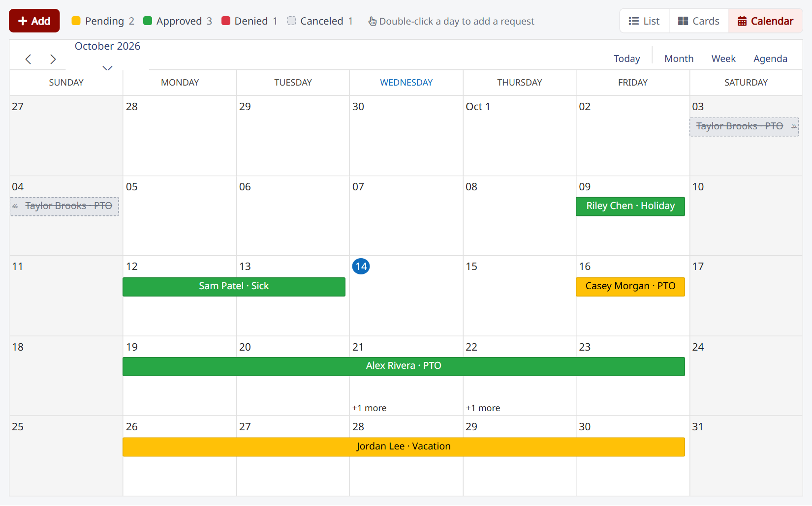Expand the October 2026 month picker chevron

tap(107, 68)
